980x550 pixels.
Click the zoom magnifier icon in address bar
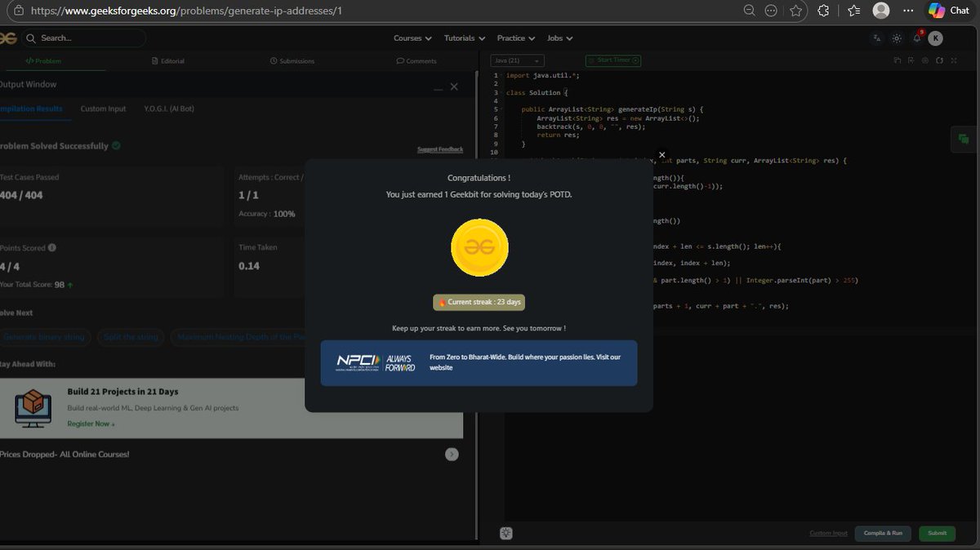click(749, 11)
